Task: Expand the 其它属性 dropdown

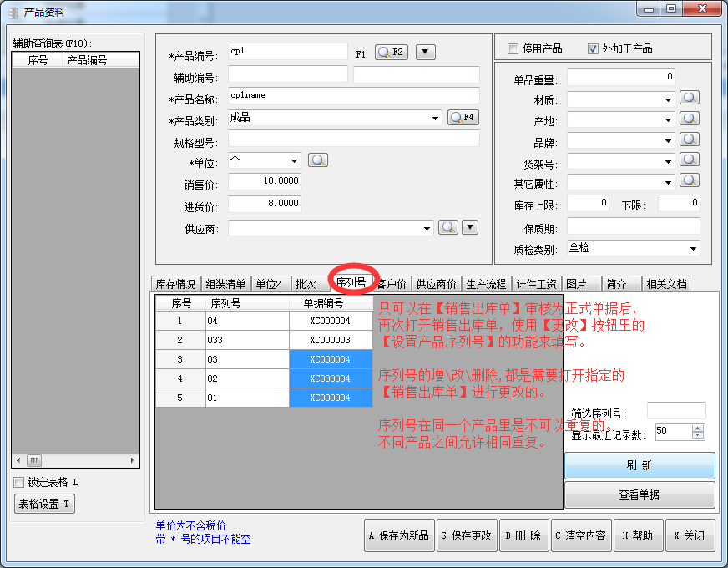Action: coord(668,183)
